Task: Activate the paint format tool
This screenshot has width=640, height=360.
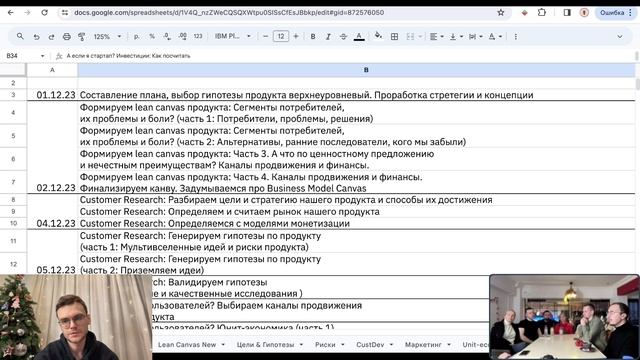Action: [82, 37]
